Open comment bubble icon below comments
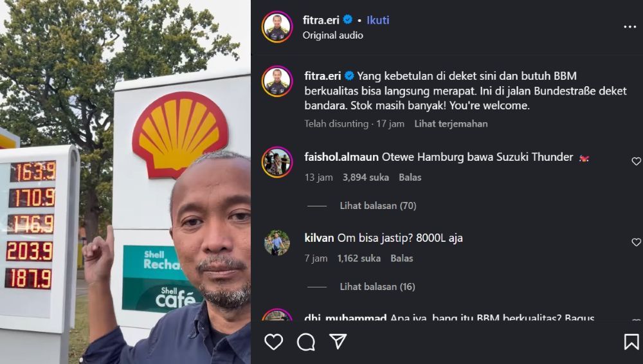 click(x=306, y=341)
